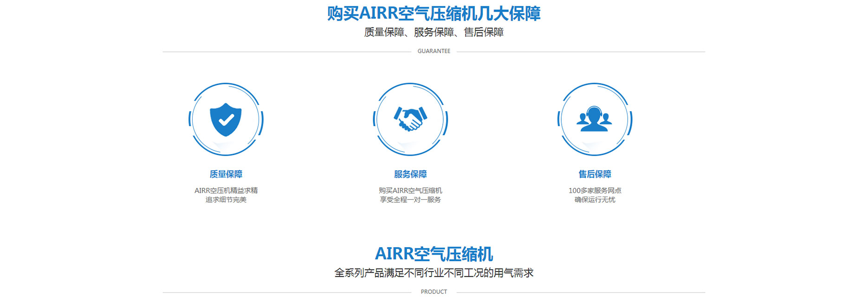The image size is (868, 306).
Task: Click description line 购买AIRR空气压缩机
Action: point(410,191)
